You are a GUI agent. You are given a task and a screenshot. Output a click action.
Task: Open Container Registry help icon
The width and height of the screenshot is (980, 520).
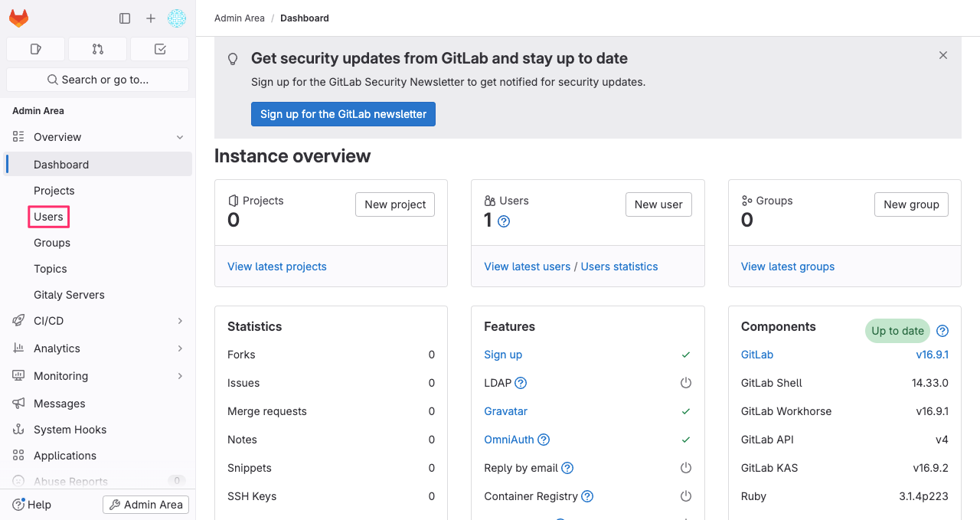tap(587, 496)
